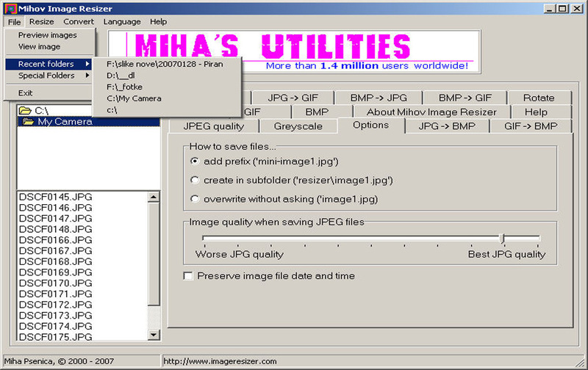Open recent folder C:\My Camera
Screen dimensions: 588x370
tap(167, 98)
